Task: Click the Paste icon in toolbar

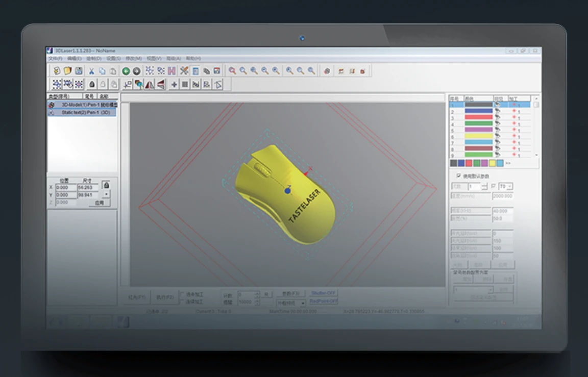Action: (x=113, y=71)
